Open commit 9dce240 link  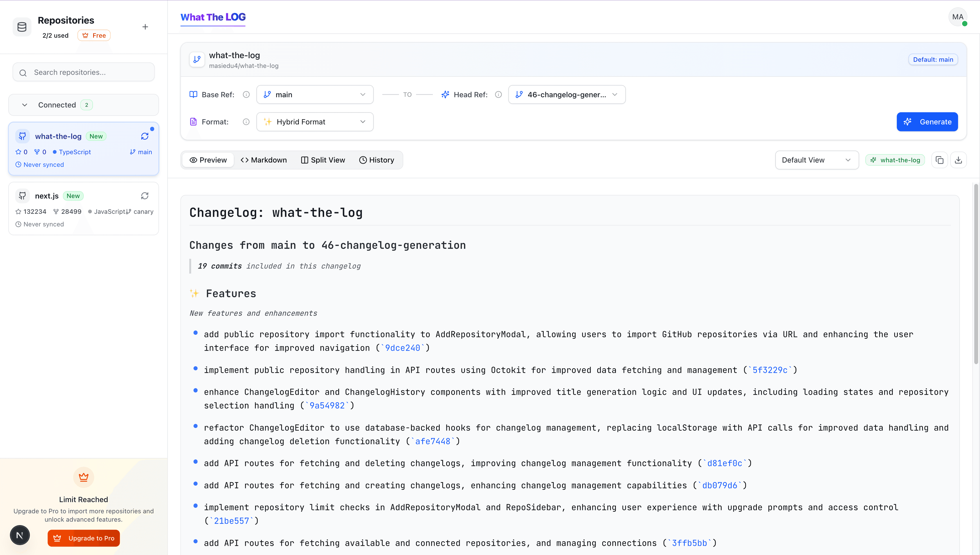coord(402,348)
